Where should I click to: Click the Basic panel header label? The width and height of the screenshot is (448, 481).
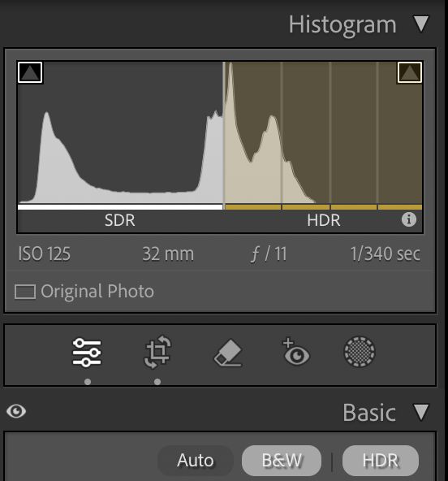(x=369, y=413)
